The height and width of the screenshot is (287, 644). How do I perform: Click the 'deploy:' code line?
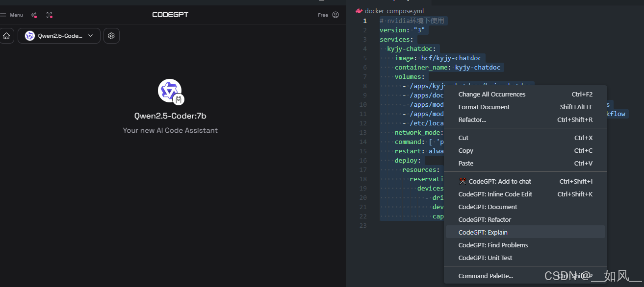tap(408, 161)
